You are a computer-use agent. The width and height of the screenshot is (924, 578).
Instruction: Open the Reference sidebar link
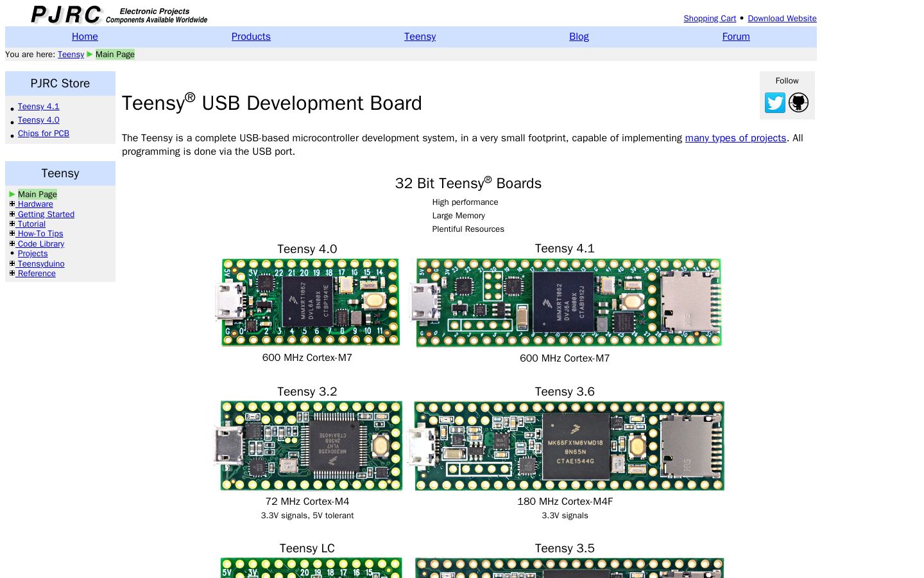pyautogui.click(x=37, y=274)
